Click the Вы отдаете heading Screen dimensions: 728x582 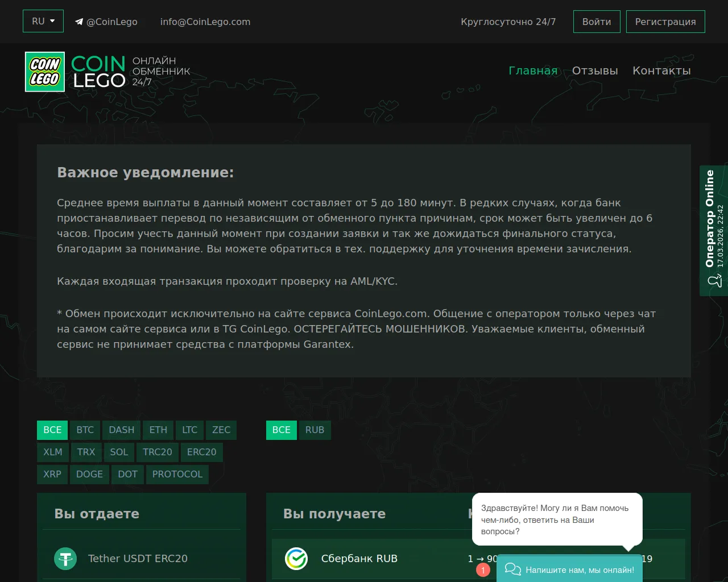pyautogui.click(x=97, y=514)
